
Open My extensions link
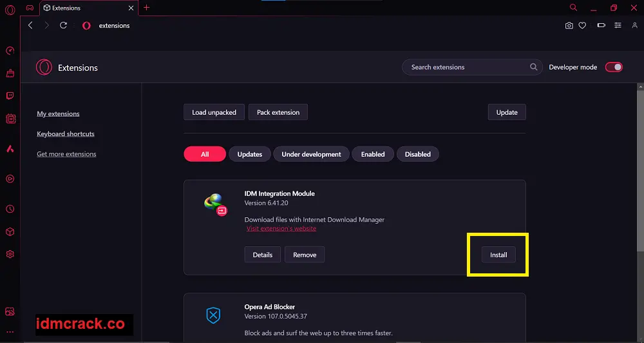click(x=59, y=114)
